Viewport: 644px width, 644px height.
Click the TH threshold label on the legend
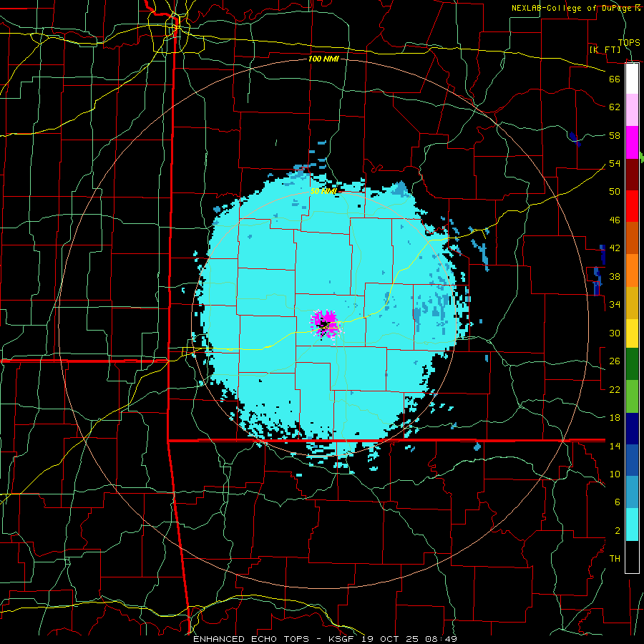click(x=615, y=559)
